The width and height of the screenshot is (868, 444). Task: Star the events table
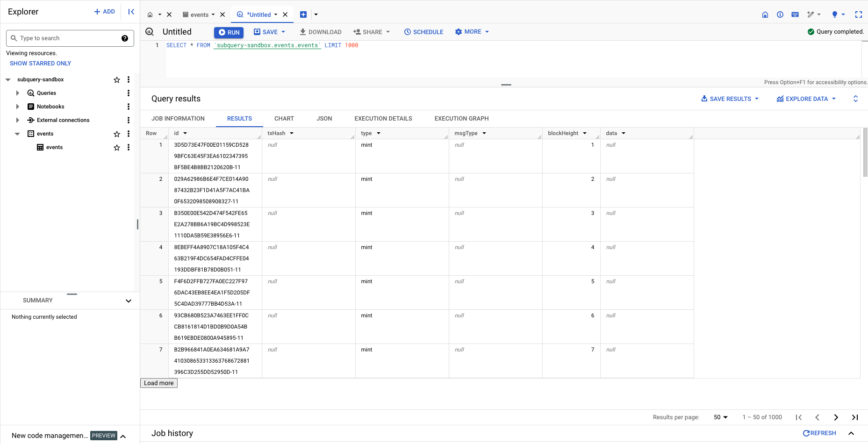(117, 148)
